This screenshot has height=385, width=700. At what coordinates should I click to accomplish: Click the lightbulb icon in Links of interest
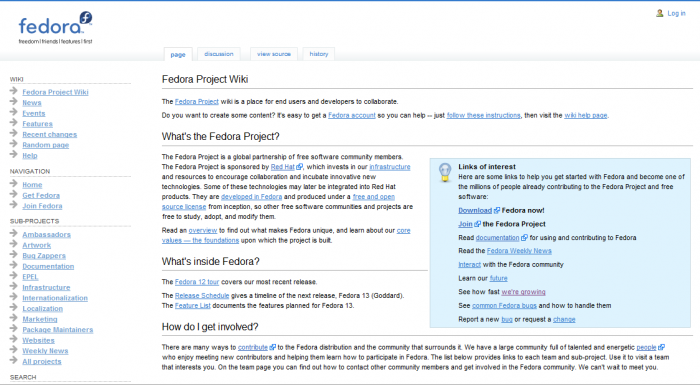click(x=445, y=172)
